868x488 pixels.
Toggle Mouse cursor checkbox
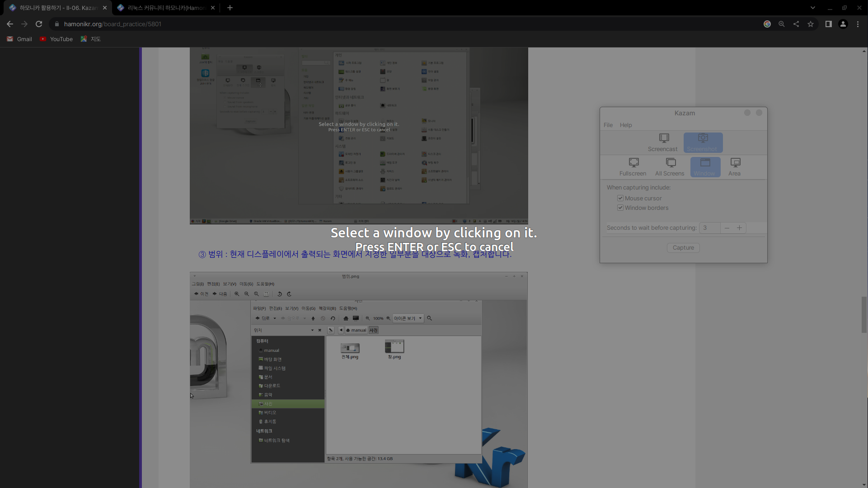(x=620, y=198)
